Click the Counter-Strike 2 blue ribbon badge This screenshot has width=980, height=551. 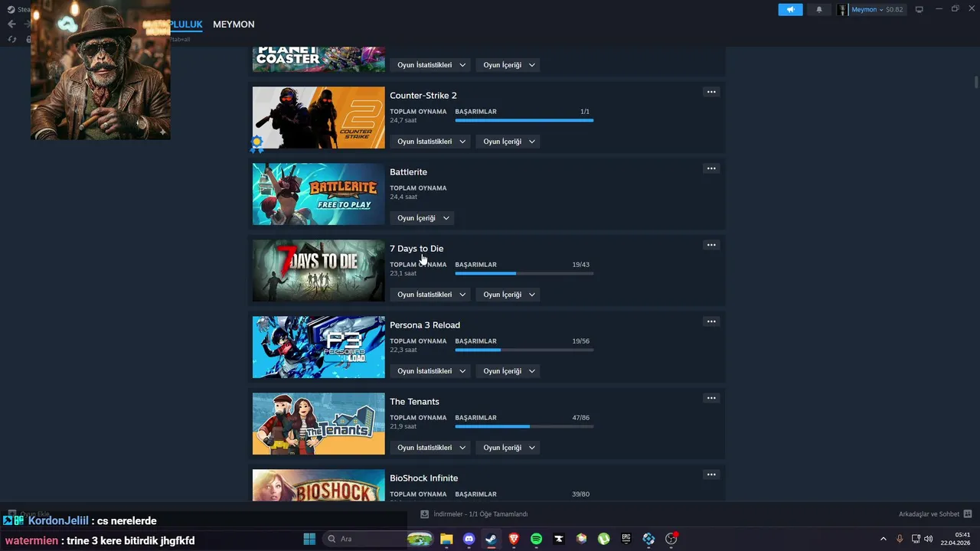(x=256, y=144)
